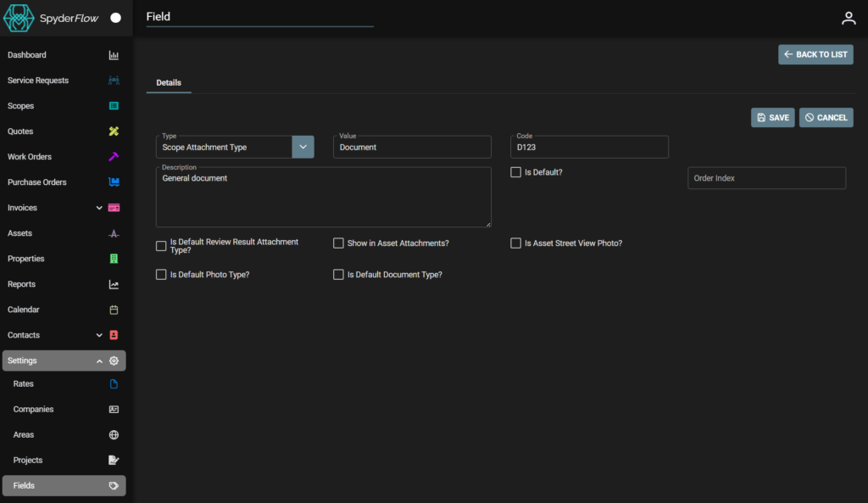
Task: Open the Dashboard chart icon
Action: point(114,54)
